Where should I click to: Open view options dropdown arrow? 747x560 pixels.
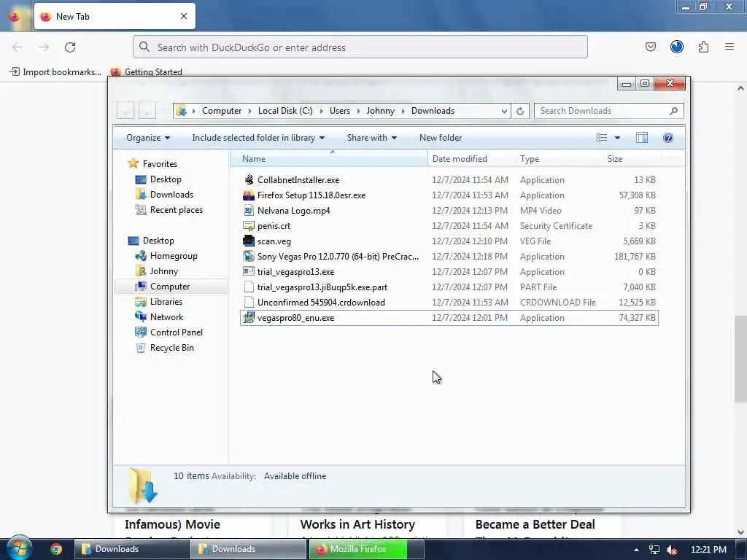(x=617, y=138)
